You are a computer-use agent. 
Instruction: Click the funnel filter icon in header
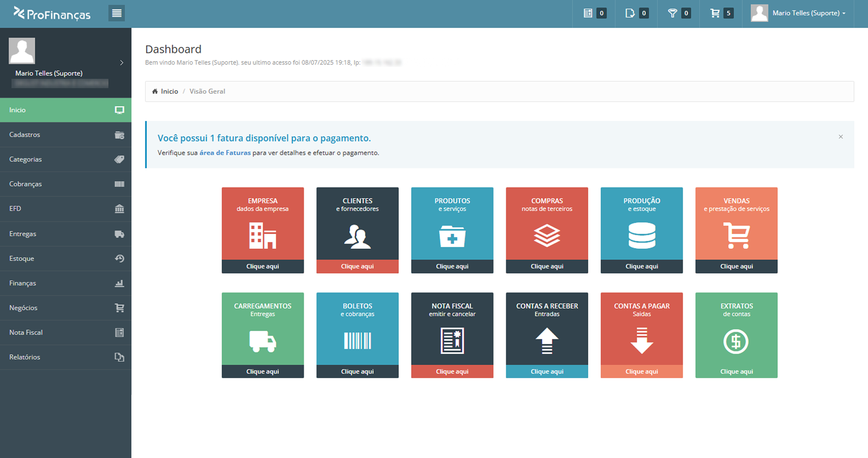point(672,13)
